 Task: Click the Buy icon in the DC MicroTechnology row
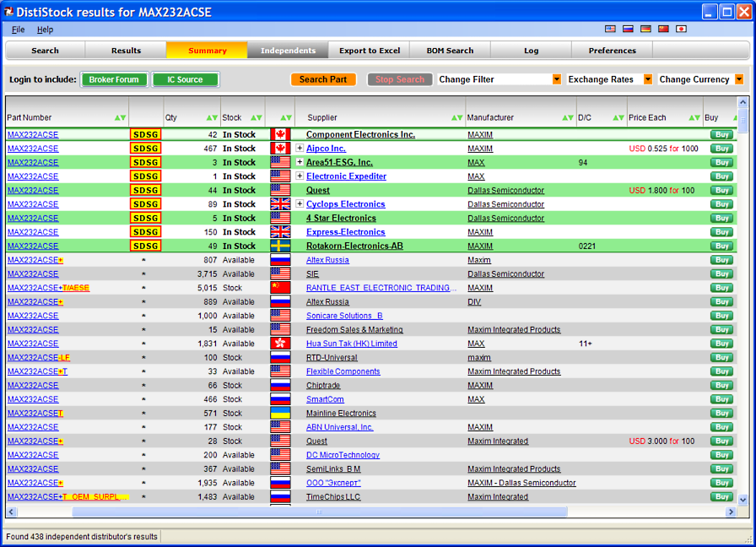pos(721,455)
